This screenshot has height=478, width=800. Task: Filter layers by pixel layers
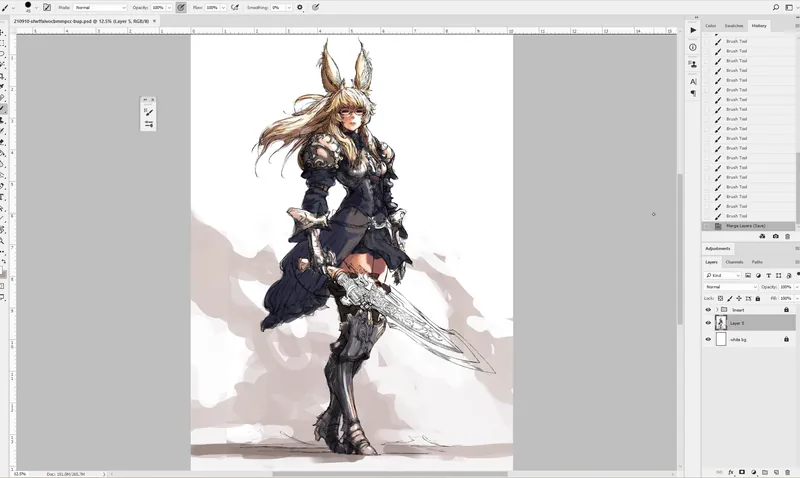click(x=748, y=275)
